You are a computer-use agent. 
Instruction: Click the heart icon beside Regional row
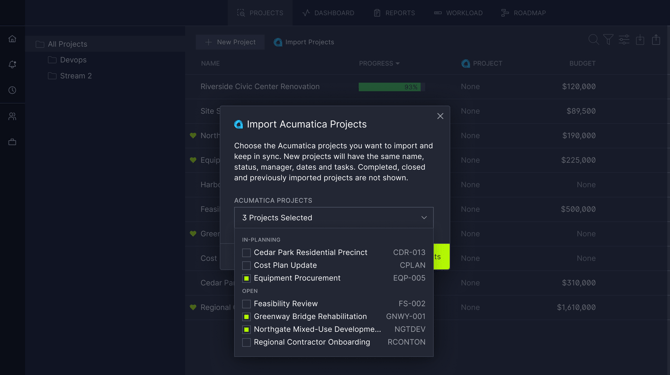pos(193,308)
